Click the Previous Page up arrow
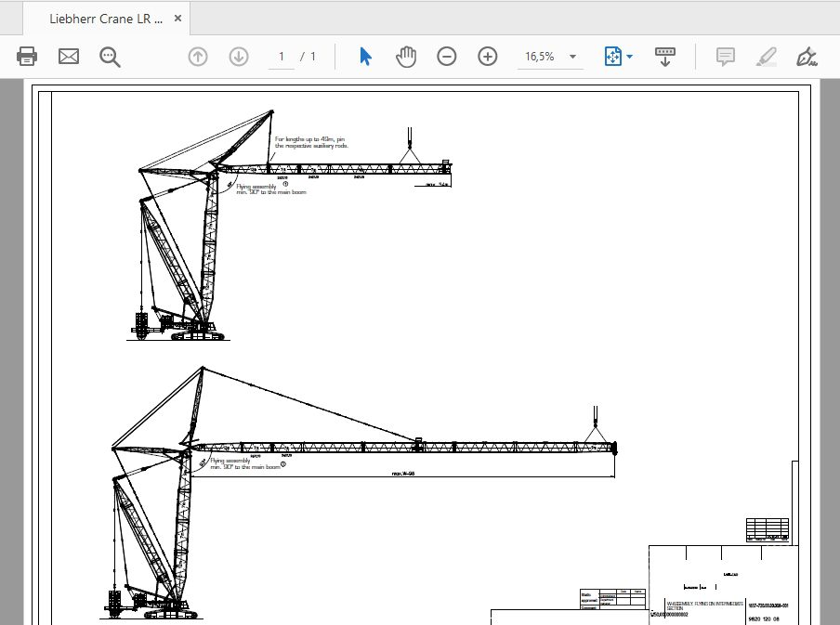This screenshot has width=840, height=625. tap(197, 56)
